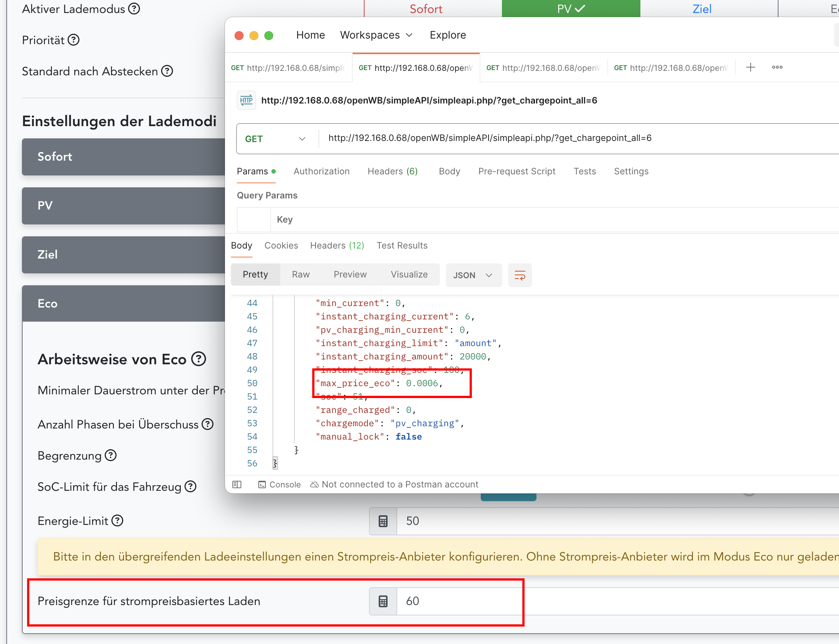Switch active charge mode to Ziel

(x=702, y=9)
